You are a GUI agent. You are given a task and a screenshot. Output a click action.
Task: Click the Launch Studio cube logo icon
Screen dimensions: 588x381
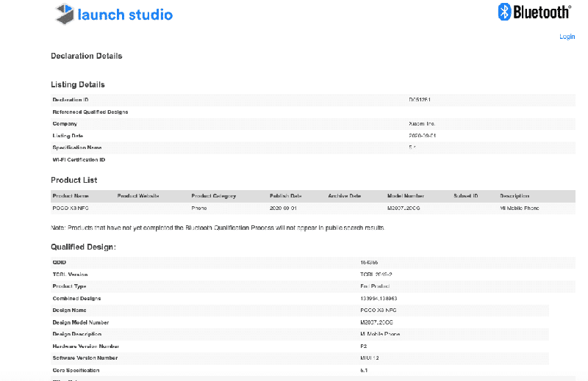[65, 13]
